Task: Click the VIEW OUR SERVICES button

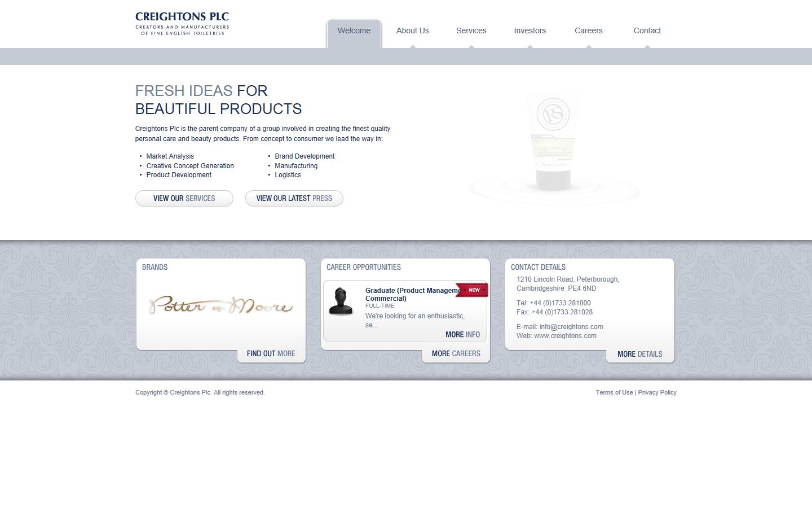Action: (184, 198)
